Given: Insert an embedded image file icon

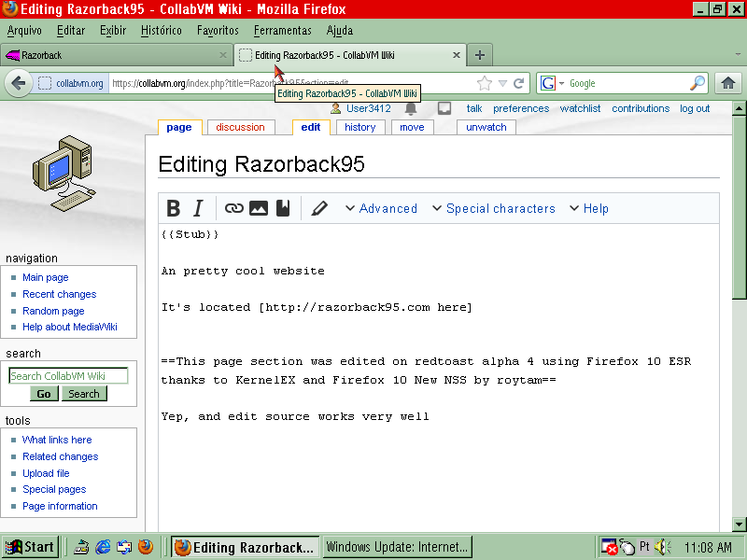Looking at the screenshot, I should tap(259, 208).
